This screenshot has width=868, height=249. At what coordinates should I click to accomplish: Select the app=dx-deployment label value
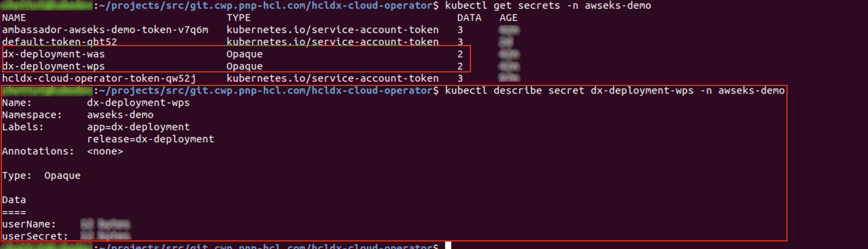(x=138, y=127)
